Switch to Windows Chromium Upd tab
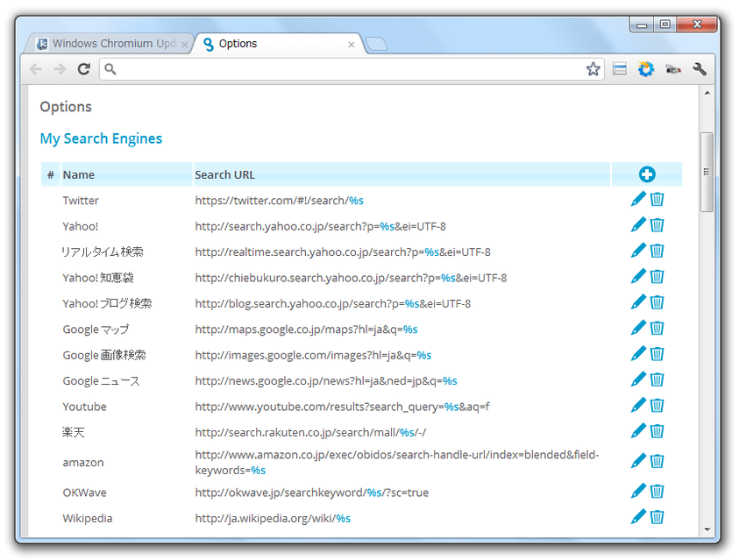This screenshot has height=560, width=739. click(x=109, y=44)
